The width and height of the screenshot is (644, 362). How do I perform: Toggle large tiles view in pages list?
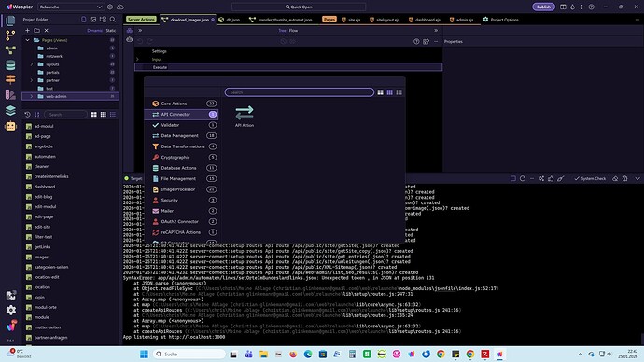pyautogui.click(x=94, y=115)
